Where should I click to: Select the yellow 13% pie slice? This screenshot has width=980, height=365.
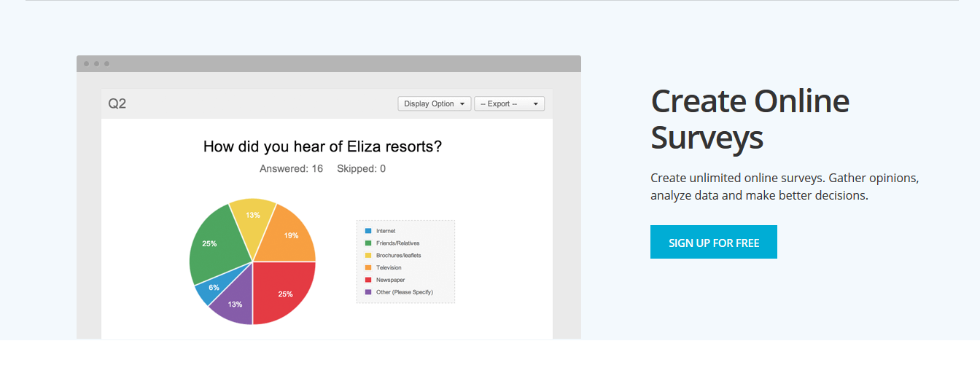coord(253,216)
